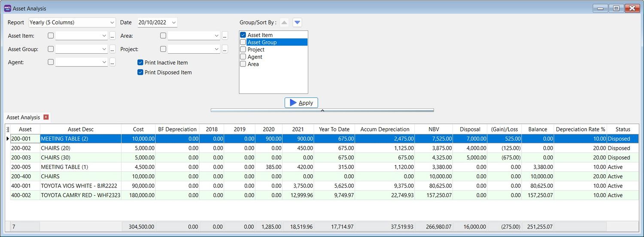
Task: Check Project in Group/Sort By list
Action: 243,50
